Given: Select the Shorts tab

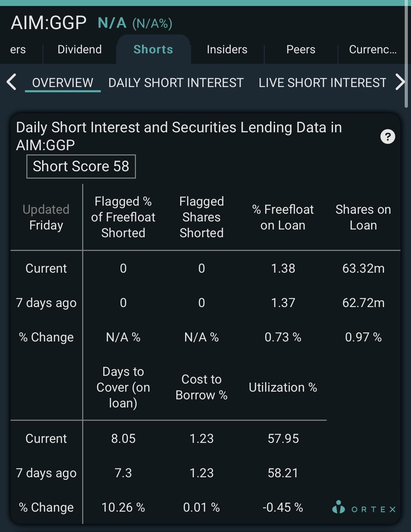Looking at the screenshot, I should (153, 49).
